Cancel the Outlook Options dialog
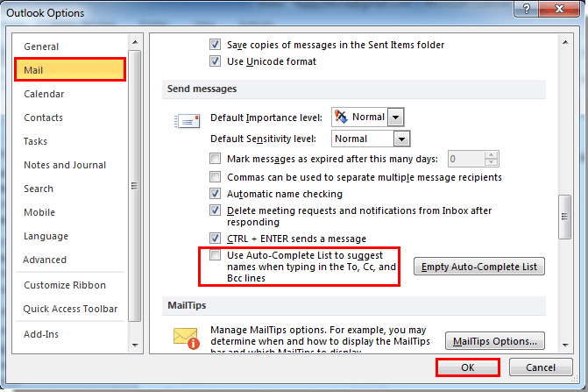The width and height of the screenshot is (588, 392). click(541, 367)
